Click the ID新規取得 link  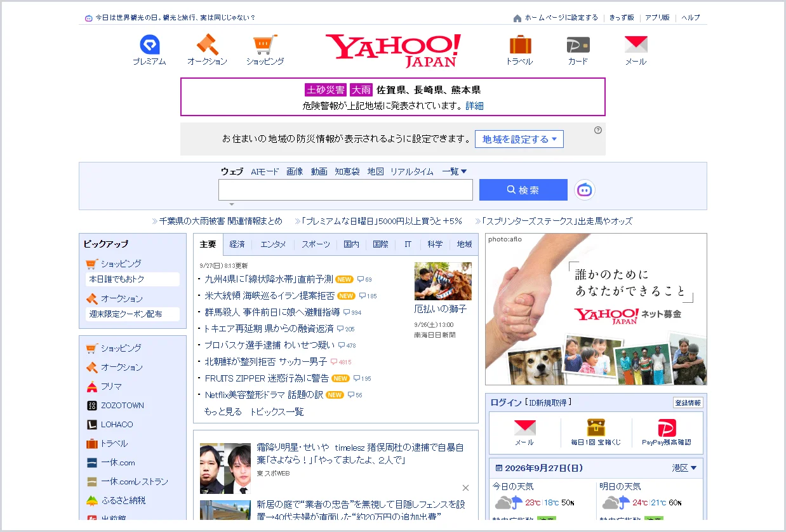click(549, 402)
